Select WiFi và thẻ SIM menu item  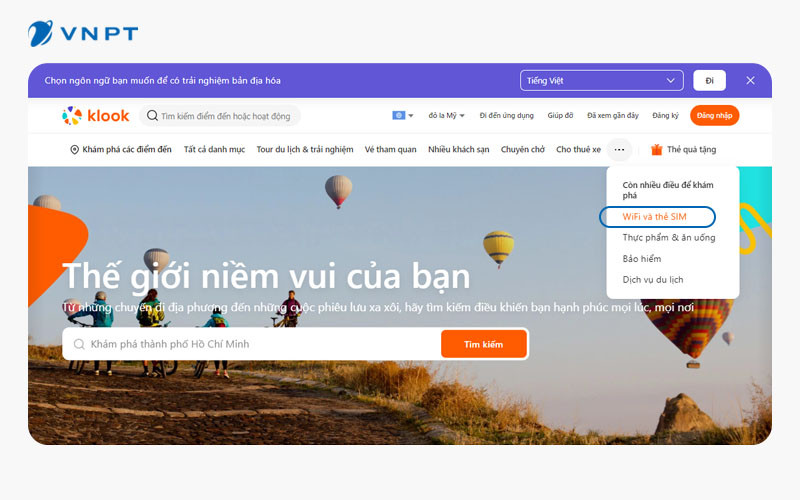(656, 217)
